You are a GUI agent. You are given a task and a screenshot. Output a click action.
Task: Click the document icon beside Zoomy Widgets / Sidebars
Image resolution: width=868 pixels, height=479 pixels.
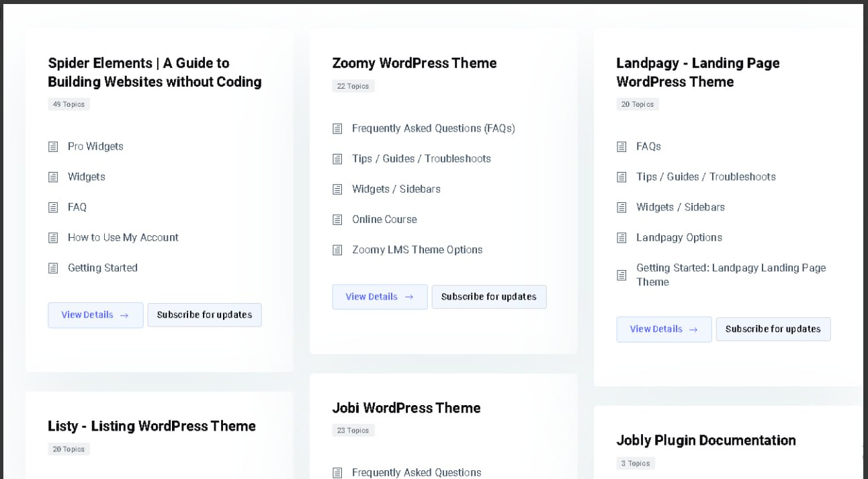337,189
